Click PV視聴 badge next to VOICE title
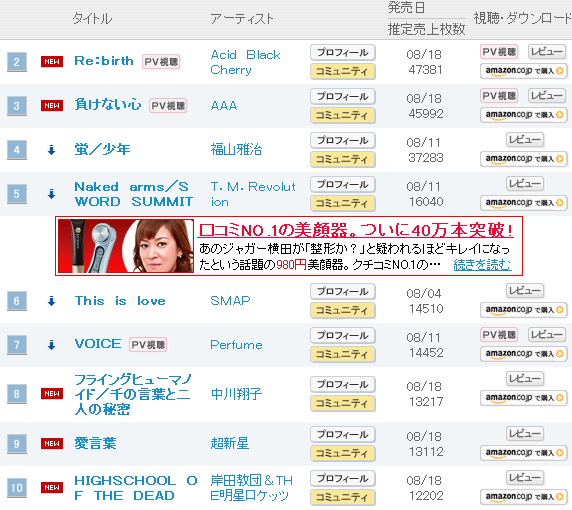The height and width of the screenshot is (510, 572). pos(148,345)
